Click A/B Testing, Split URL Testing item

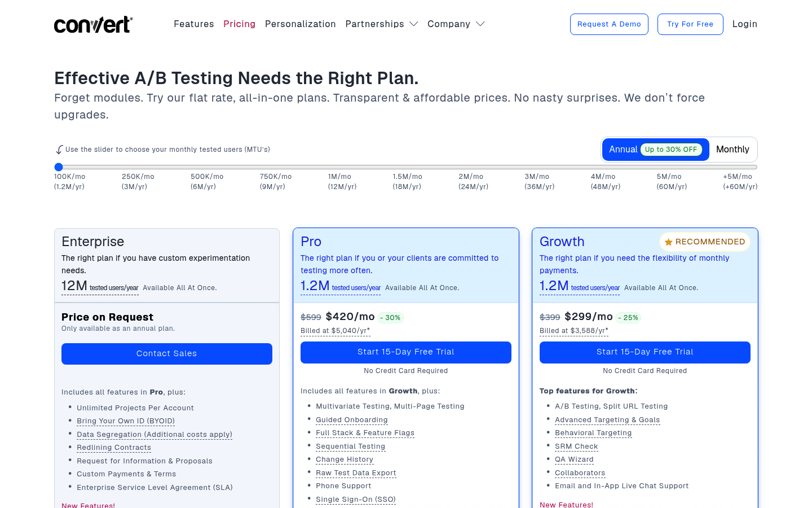[x=611, y=406]
